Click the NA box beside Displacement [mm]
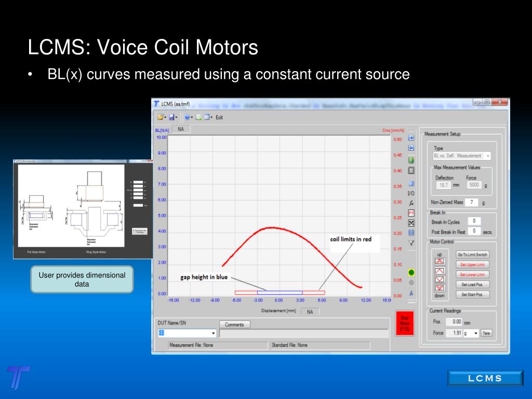The image size is (532, 399). (310, 312)
